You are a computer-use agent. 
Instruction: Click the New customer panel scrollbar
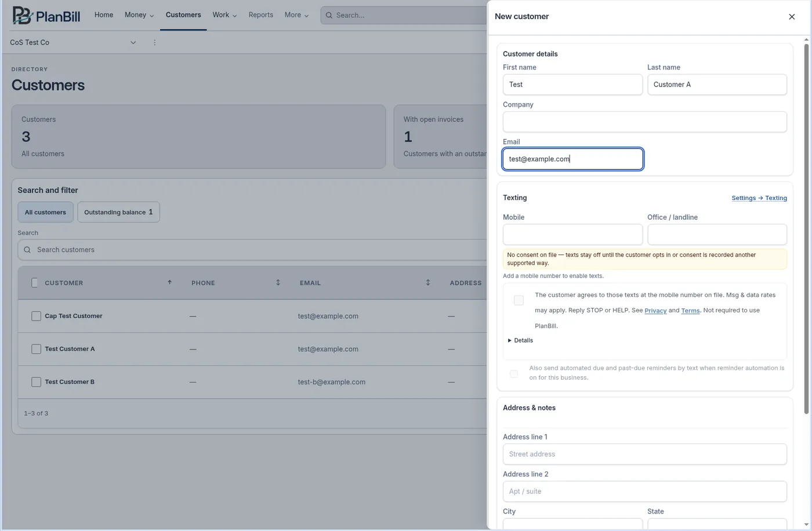806,228
